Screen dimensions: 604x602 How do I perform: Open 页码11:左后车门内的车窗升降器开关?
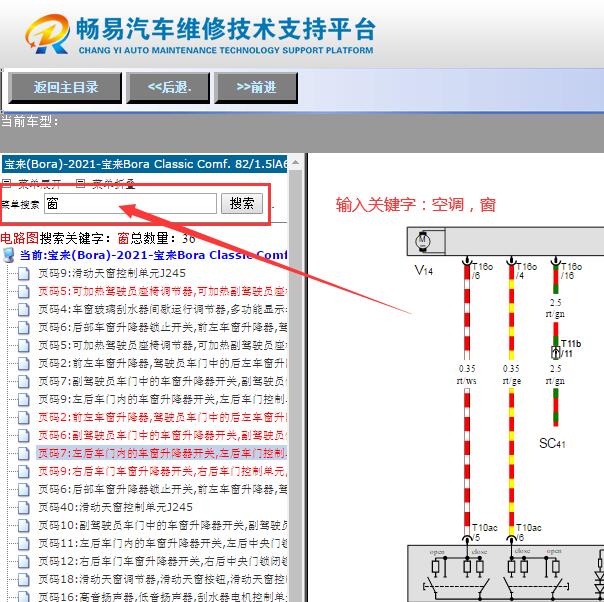point(163,543)
